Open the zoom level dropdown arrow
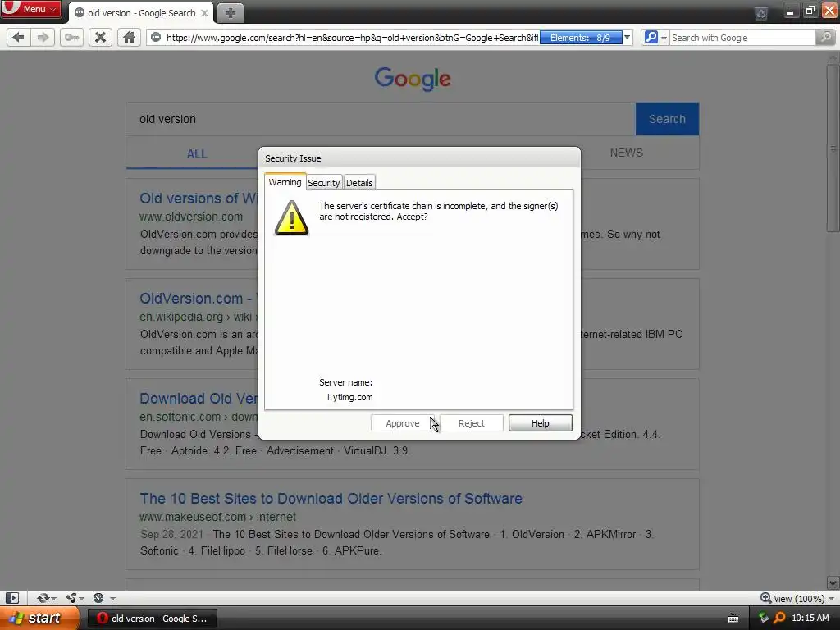Viewport: 840px width, 630px height. pos(832,599)
